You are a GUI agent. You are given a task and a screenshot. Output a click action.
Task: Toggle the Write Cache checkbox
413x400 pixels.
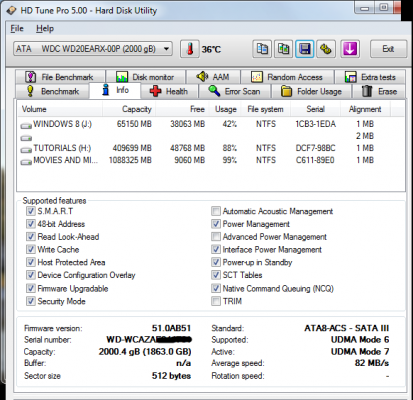[31, 249]
